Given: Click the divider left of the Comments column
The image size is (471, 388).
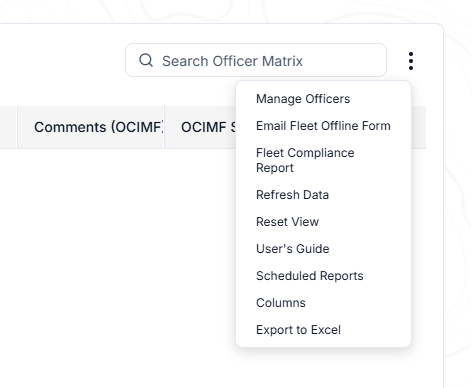Looking at the screenshot, I should tap(17, 127).
